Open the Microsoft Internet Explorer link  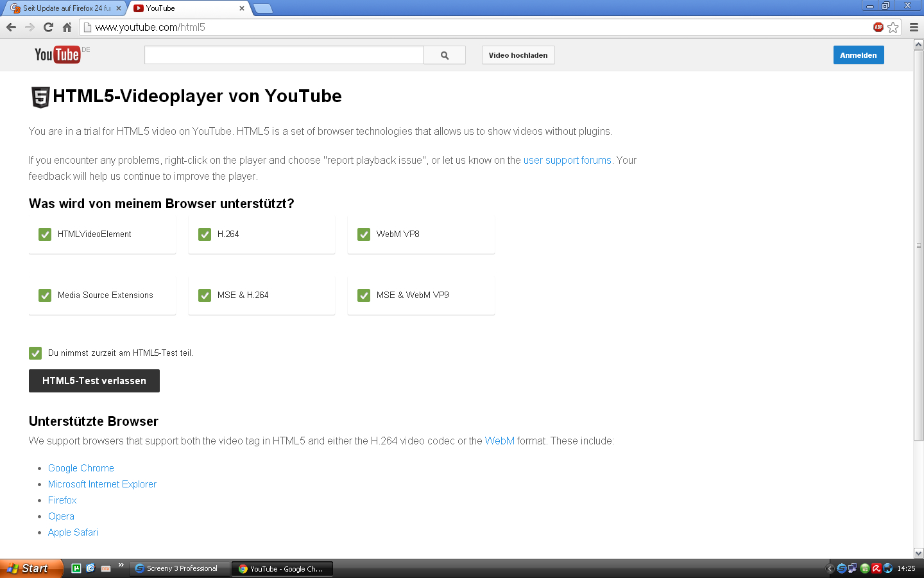(x=102, y=484)
